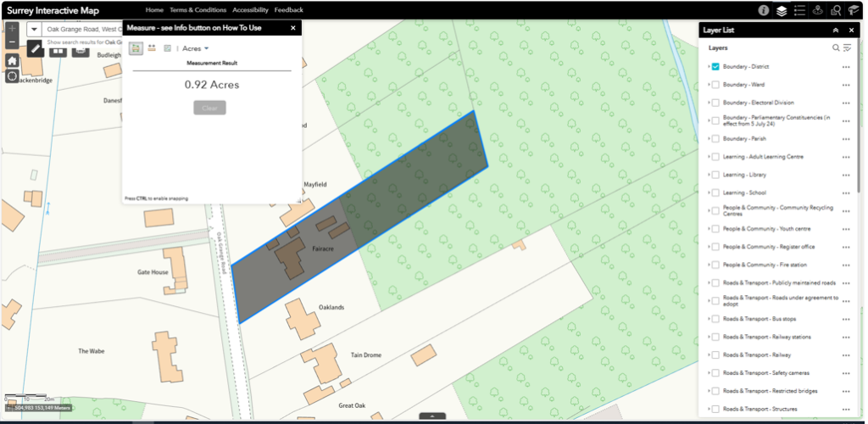Click the My Location target button
This screenshot has width=868, height=424.
coord(12,76)
